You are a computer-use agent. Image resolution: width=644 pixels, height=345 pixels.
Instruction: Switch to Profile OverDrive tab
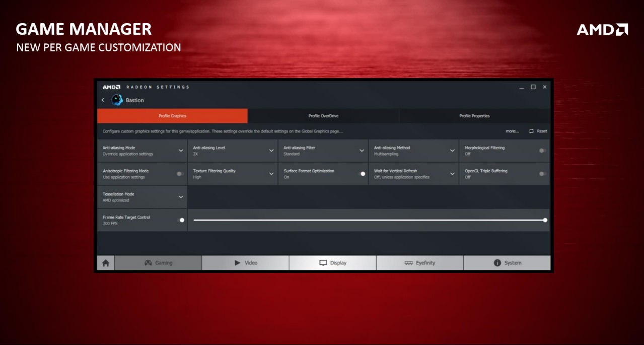pos(323,116)
